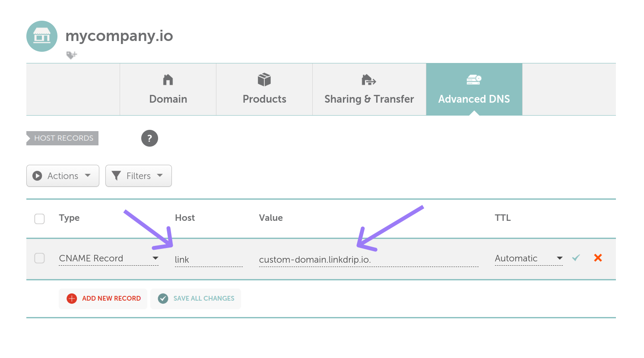Click the play icon inside the Actions button

38,176
